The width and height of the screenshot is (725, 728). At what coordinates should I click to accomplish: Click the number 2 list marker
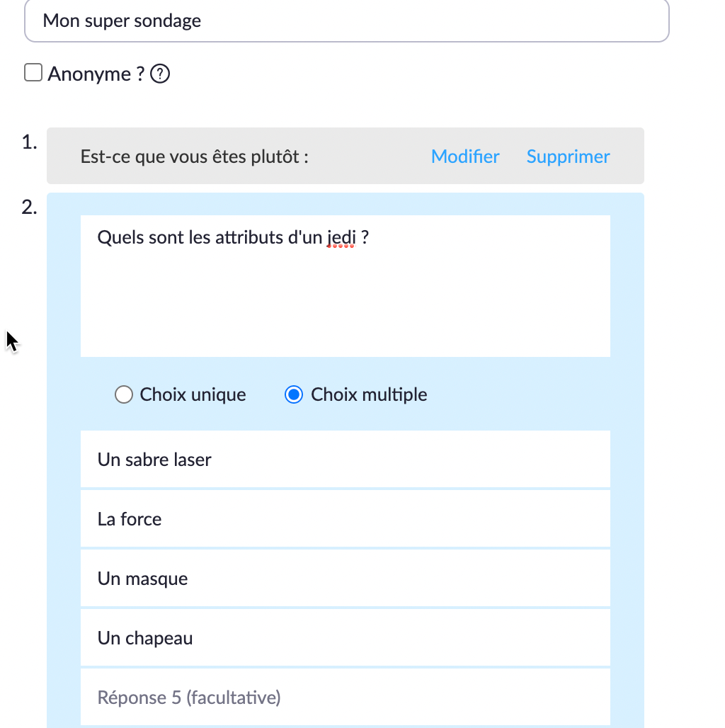[29, 207]
